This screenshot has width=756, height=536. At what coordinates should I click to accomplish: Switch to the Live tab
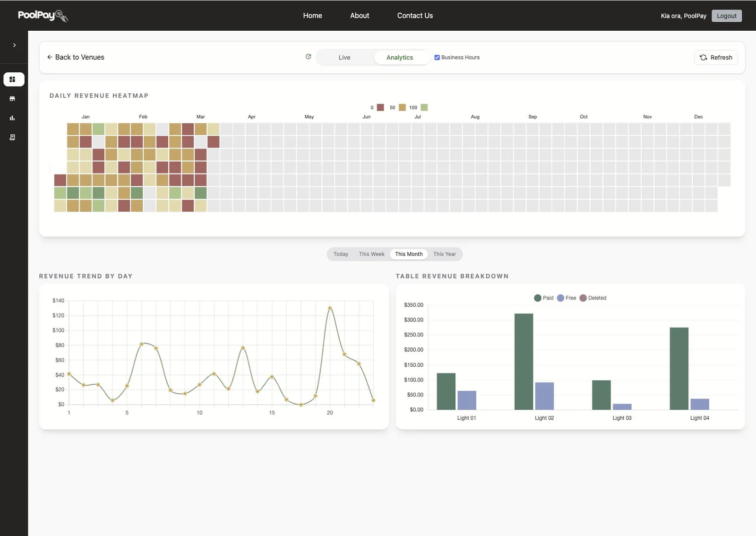pyautogui.click(x=344, y=58)
